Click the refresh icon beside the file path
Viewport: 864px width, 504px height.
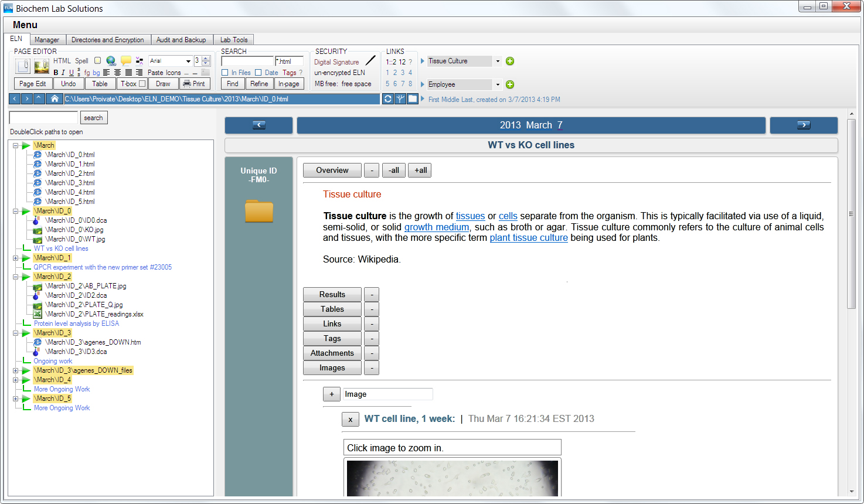[387, 99]
